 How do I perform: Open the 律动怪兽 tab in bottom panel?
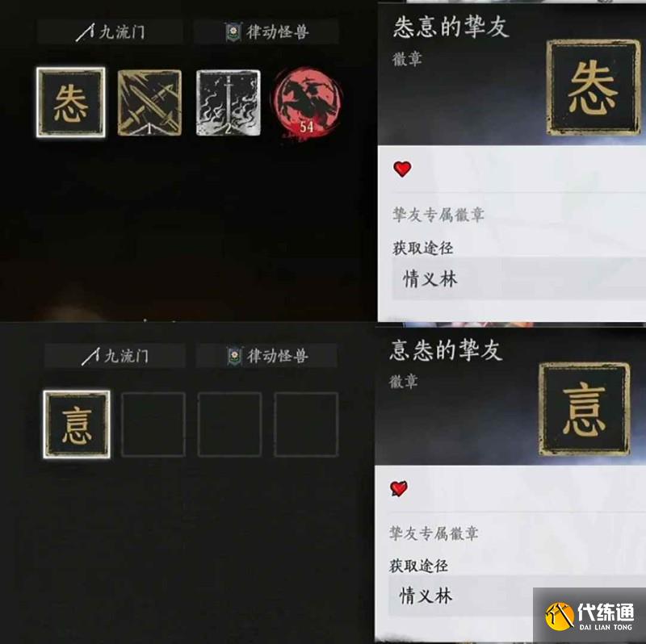(267, 356)
